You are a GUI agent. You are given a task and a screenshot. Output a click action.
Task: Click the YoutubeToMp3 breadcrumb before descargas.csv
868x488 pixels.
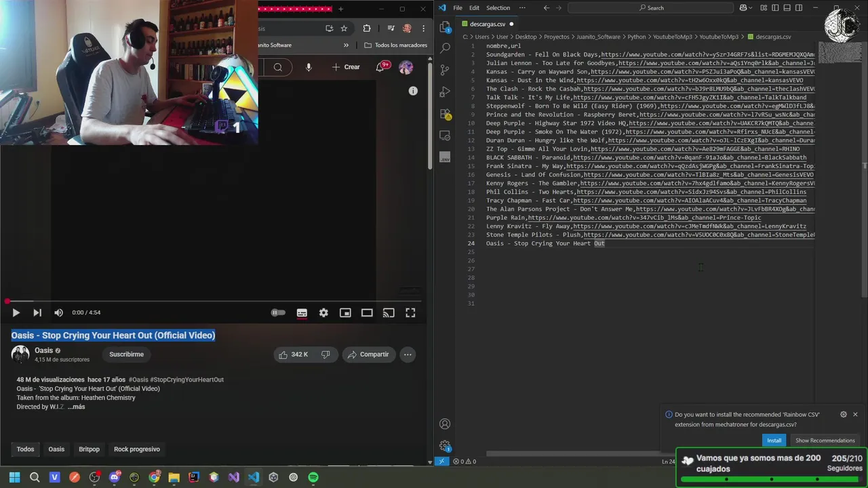pyautogui.click(x=719, y=37)
